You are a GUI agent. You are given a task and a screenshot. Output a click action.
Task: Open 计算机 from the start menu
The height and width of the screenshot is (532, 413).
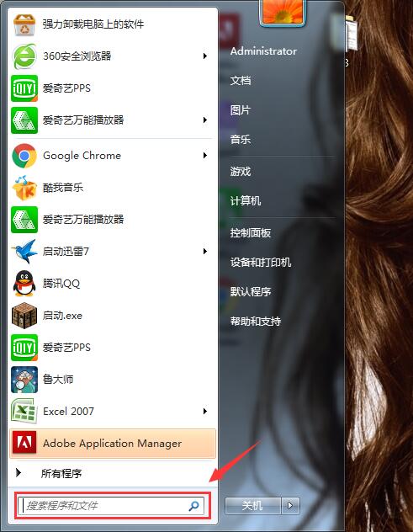point(246,201)
